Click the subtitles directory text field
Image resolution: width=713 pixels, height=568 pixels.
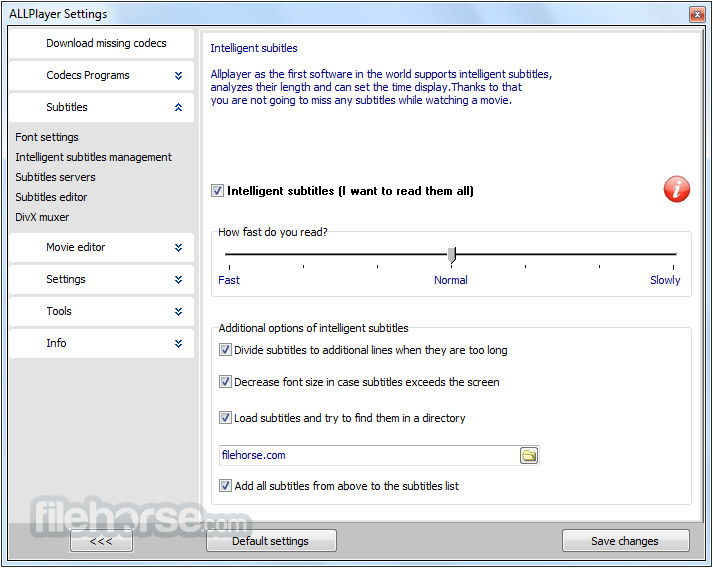coord(369,455)
